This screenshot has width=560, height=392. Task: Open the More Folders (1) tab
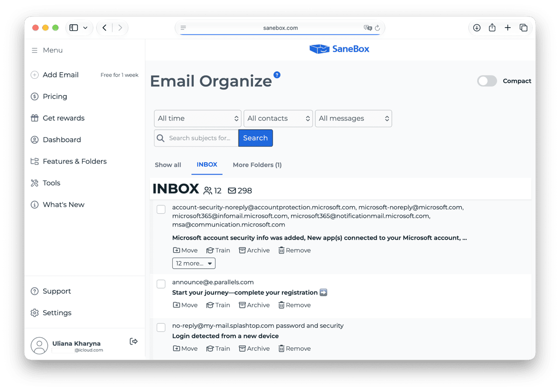[257, 165]
